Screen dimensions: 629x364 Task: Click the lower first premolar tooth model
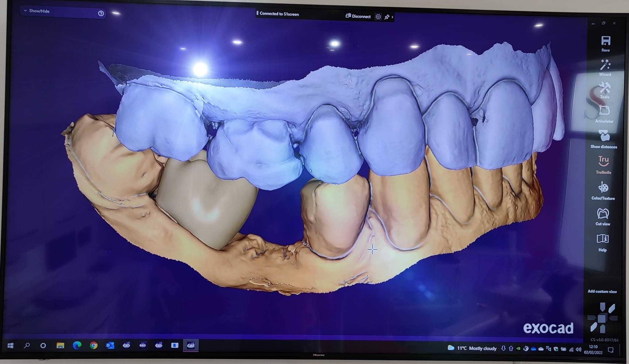click(335, 217)
